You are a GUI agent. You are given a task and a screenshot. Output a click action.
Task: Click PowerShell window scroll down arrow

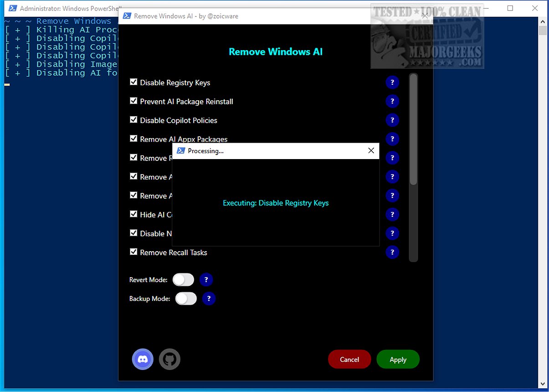542,384
